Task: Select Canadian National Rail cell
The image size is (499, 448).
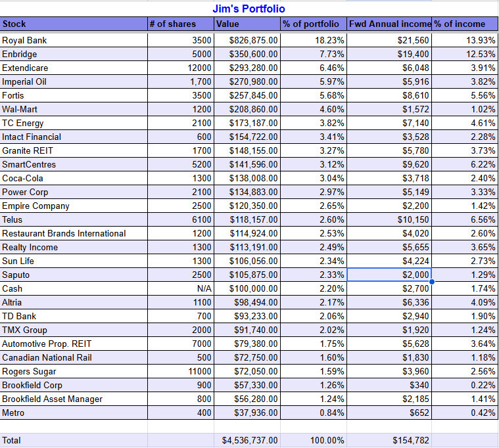Action: [74, 357]
